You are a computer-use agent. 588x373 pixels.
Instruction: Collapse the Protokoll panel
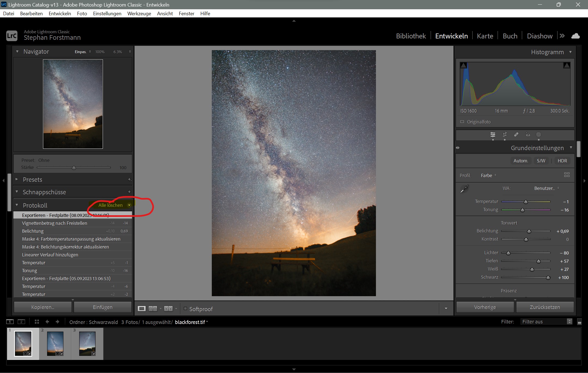(x=17, y=205)
